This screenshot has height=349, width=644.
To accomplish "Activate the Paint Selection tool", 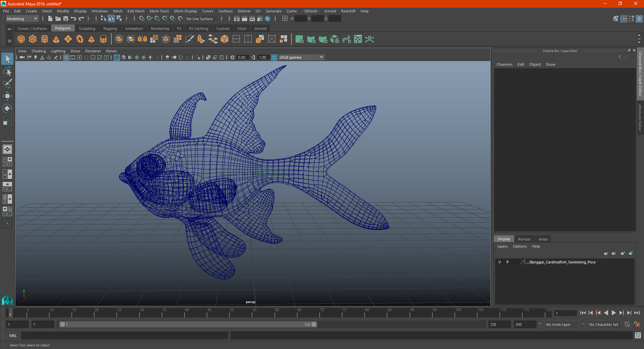I will pyautogui.click(x=7, y=84).
